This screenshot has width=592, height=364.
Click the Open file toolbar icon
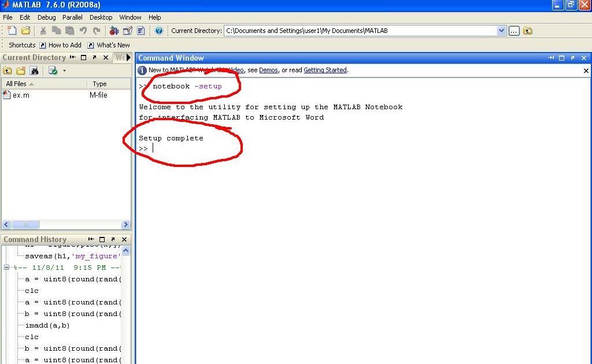click(25, 31)
